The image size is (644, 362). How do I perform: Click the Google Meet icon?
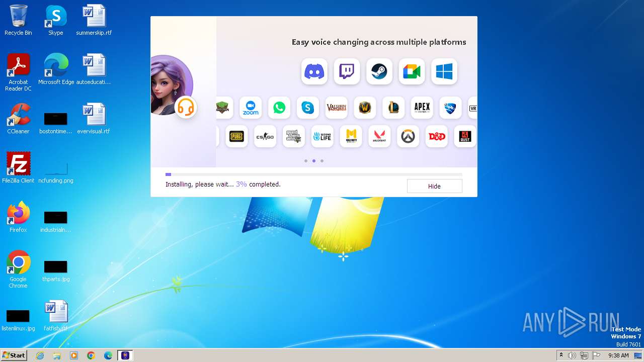(x=412, y=71)
